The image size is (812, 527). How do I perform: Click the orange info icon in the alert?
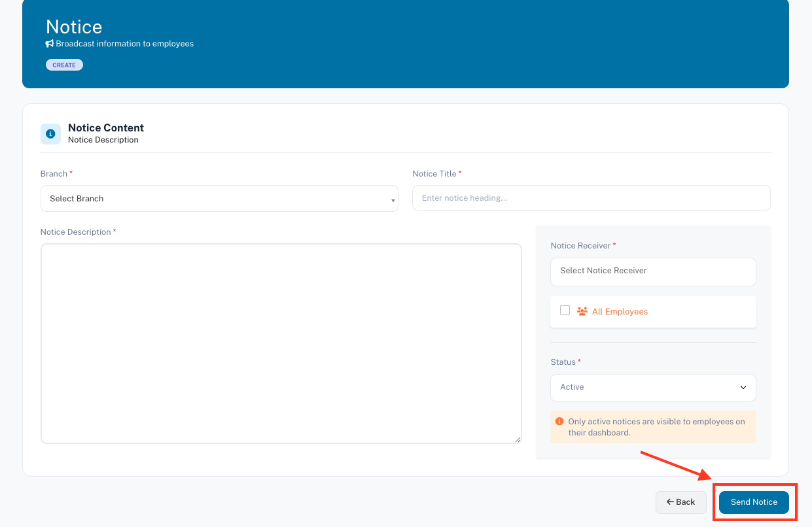(559, 422)
